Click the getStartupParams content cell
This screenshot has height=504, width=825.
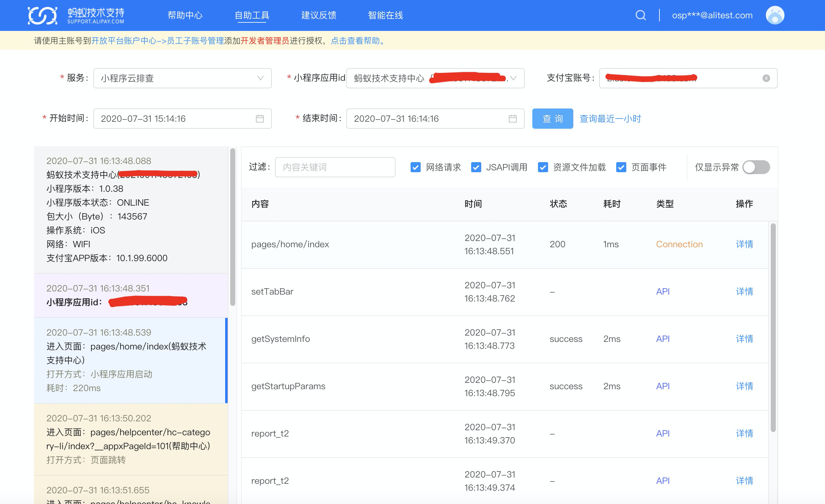pyautogui.click(x=288, y=386)
